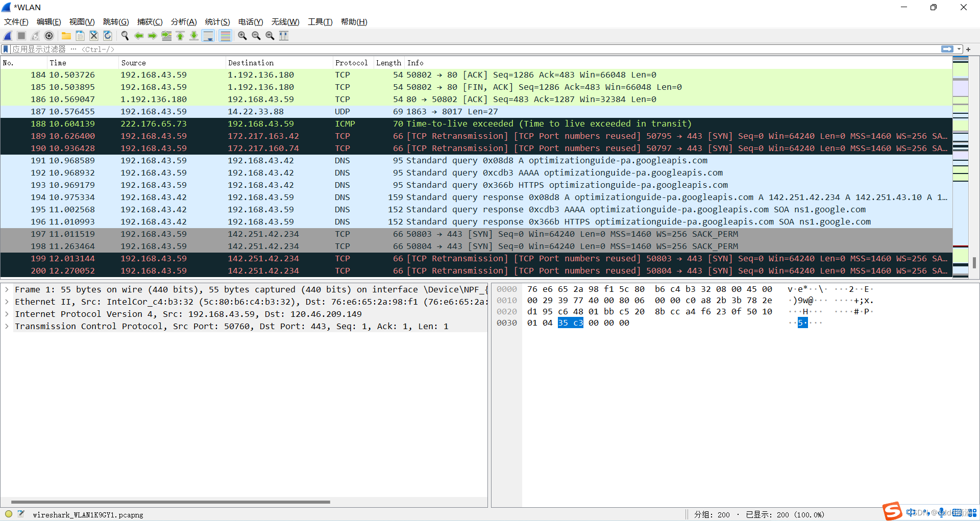The height and width of the screenshot is (521, 980).
Task: Open the 无线(W) menu
Action: 285,21
